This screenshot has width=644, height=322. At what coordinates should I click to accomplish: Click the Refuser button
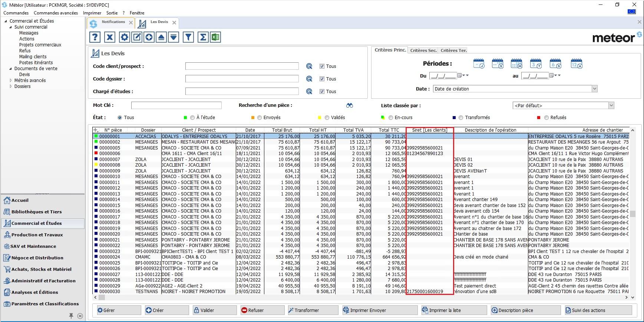262,310
